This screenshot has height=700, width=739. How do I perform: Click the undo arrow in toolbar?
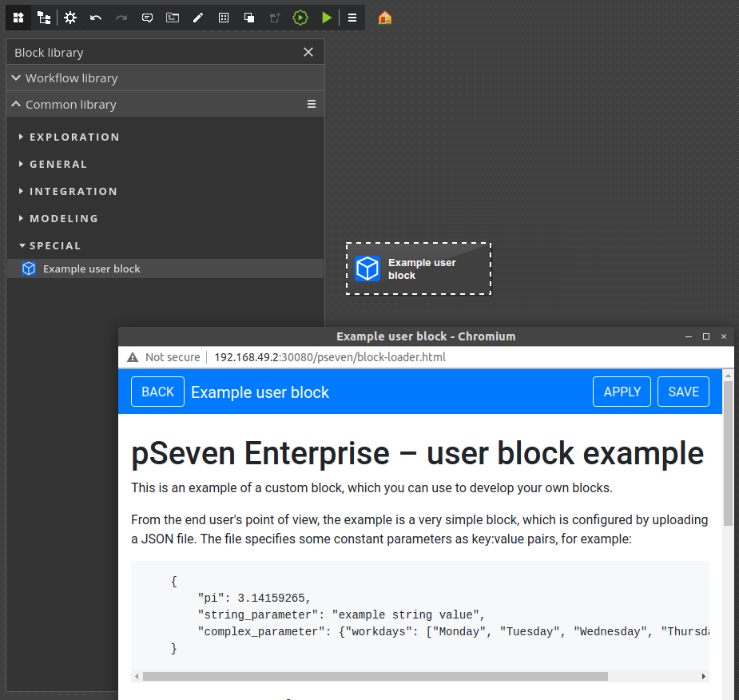96,18
